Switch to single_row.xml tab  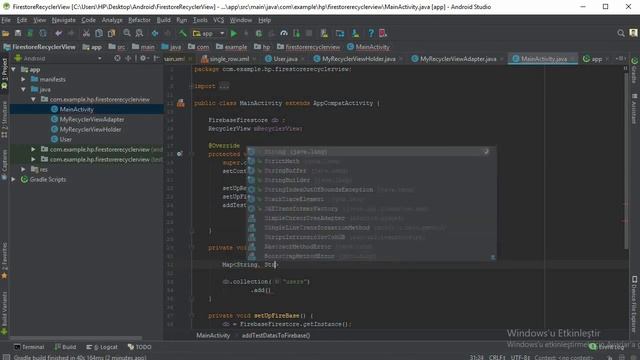tap(229, 59)
